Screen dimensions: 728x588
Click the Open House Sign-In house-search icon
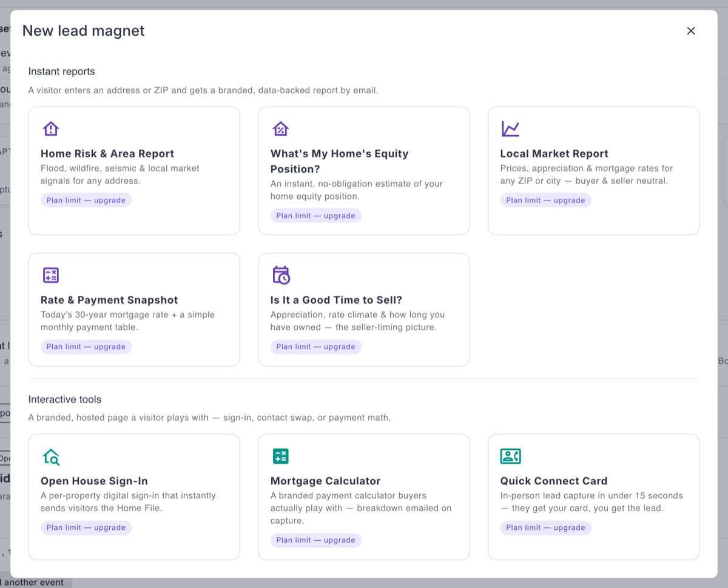pyautogui.click(x=51, y=456)
